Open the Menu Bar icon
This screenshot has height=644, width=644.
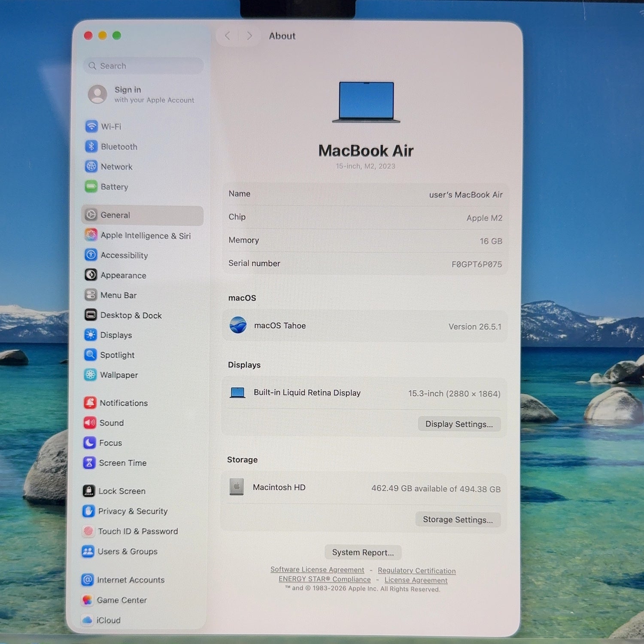[91, 295]
